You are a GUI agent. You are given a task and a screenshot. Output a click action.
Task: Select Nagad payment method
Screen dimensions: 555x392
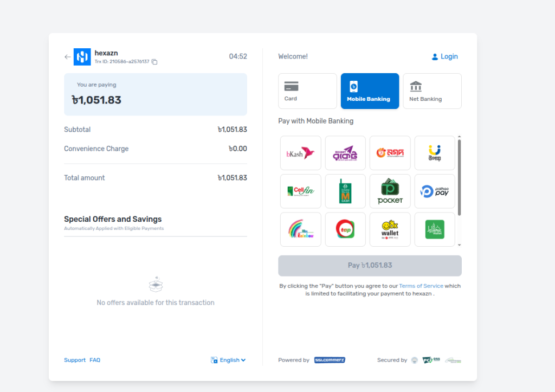[390, 153]
